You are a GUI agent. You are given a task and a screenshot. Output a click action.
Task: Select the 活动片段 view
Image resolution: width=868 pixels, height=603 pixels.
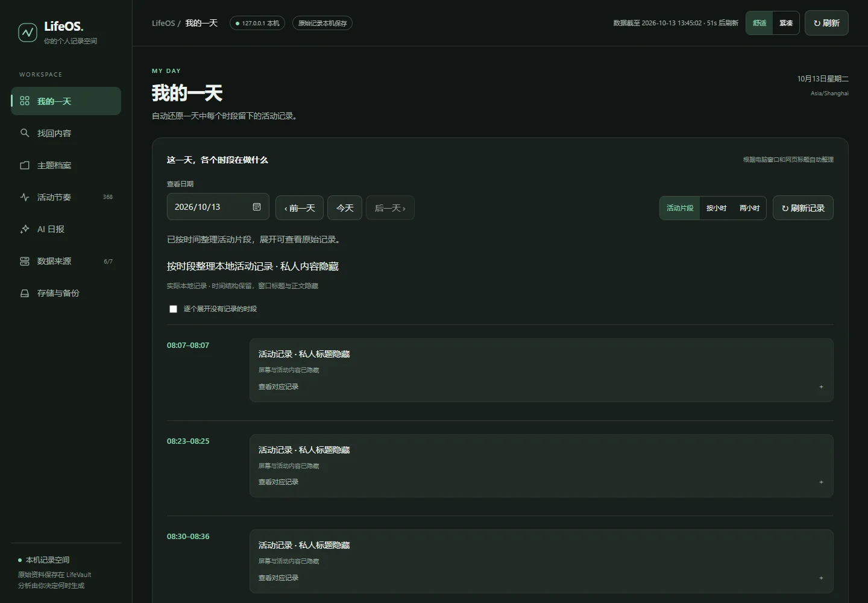click(x=680, y=208)
